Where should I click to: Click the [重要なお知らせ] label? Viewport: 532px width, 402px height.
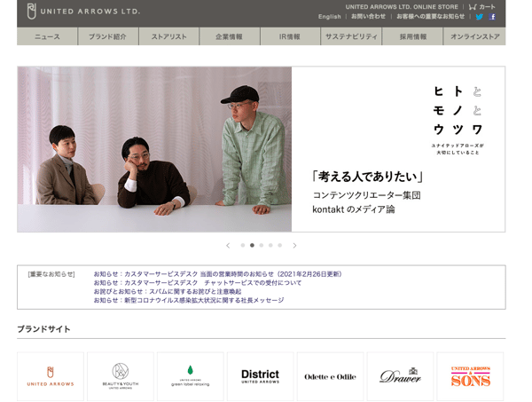click(51, 274)
